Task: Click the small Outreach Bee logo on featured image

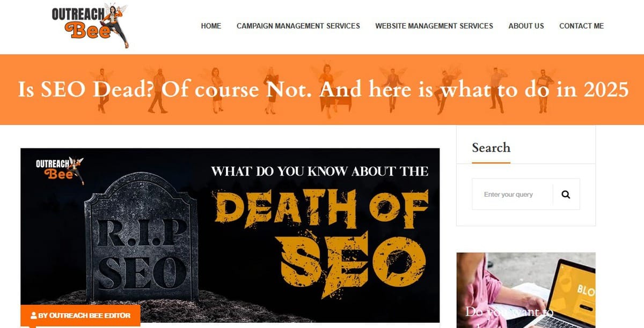Action: click(60, 169)
